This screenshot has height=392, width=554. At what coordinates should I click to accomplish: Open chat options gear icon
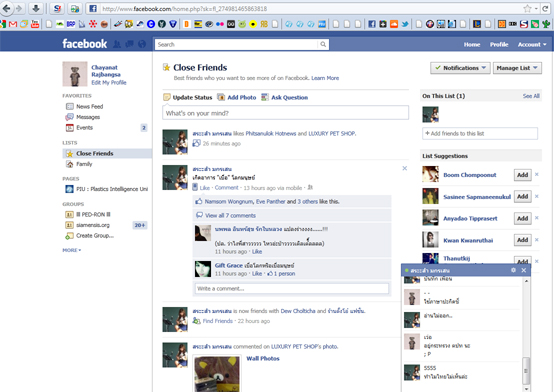pyautogui.click(x=513, y=270)
